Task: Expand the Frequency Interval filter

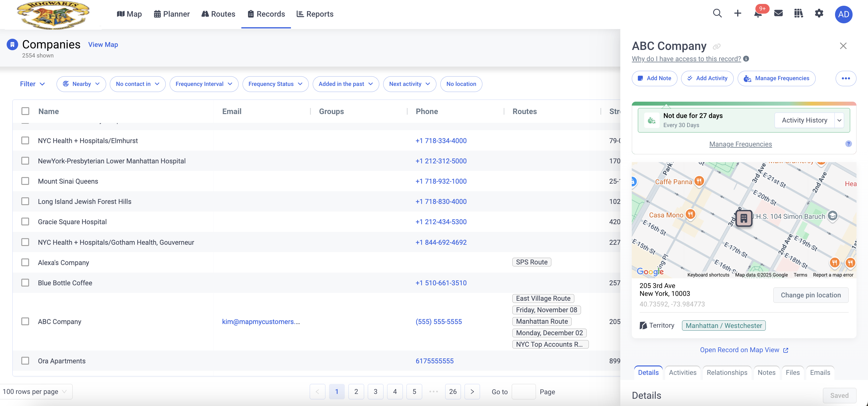Action: click(x=204, y=84)
